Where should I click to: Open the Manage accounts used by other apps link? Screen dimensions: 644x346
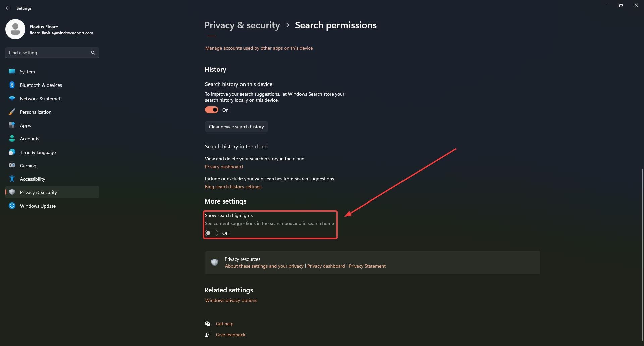259,48
